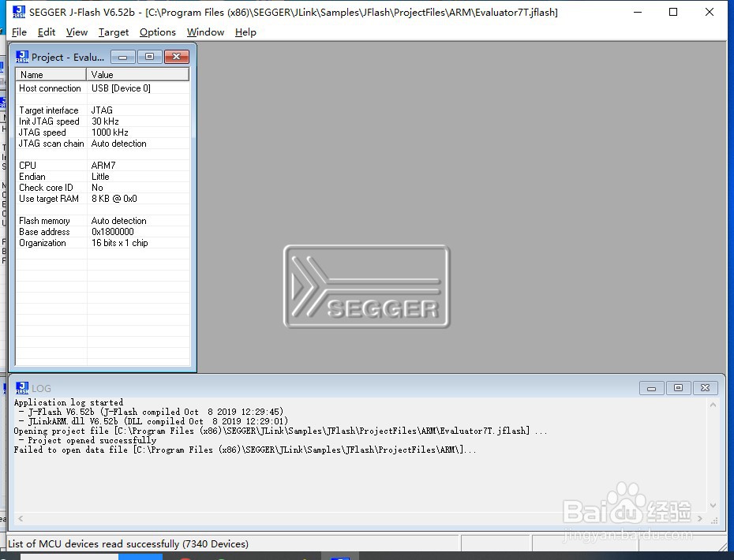Minimize the J-Flash main window
Screen dimensions: 734x560
pyautogui.click(x=637, y=12)
